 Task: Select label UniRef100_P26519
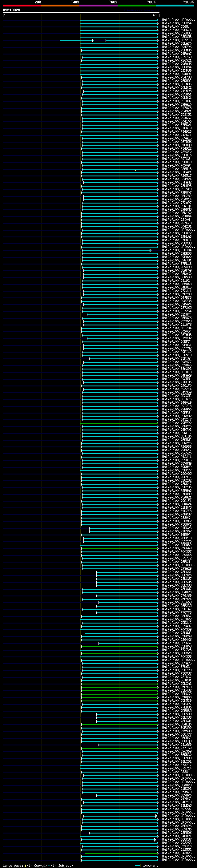click(177, 355)
